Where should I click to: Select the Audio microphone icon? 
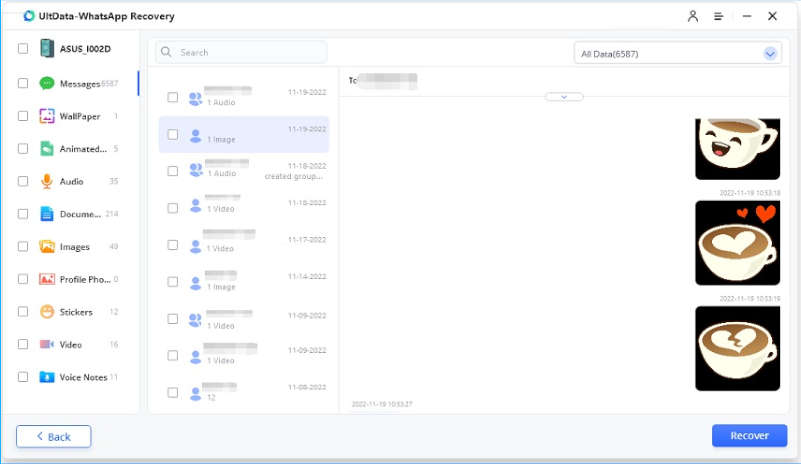pyautogui.click(x=46, y=181)
